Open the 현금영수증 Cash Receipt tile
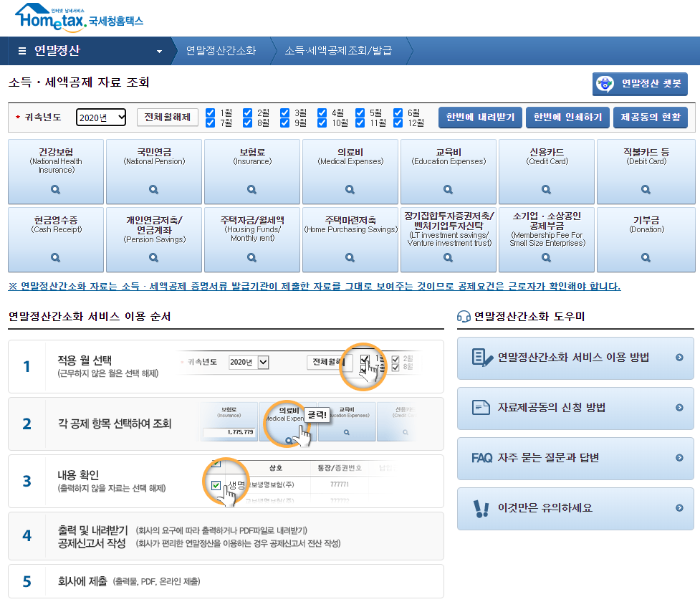 pos(56,239)
